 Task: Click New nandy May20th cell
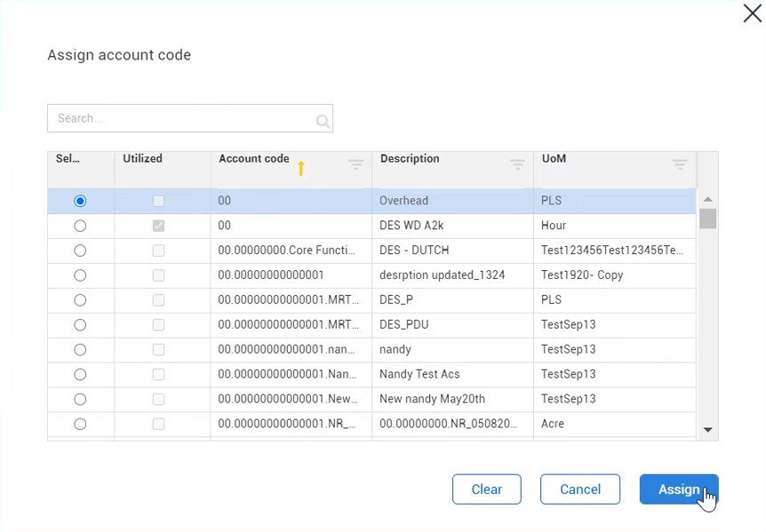click(x=453, y=400)
